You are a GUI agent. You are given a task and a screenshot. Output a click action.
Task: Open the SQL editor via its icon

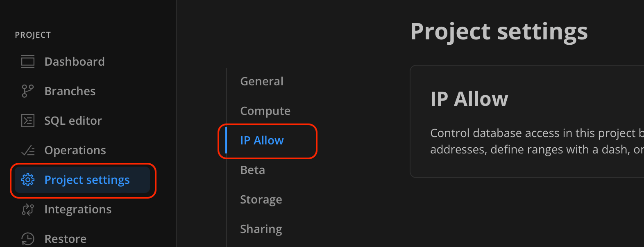(27, 120)
